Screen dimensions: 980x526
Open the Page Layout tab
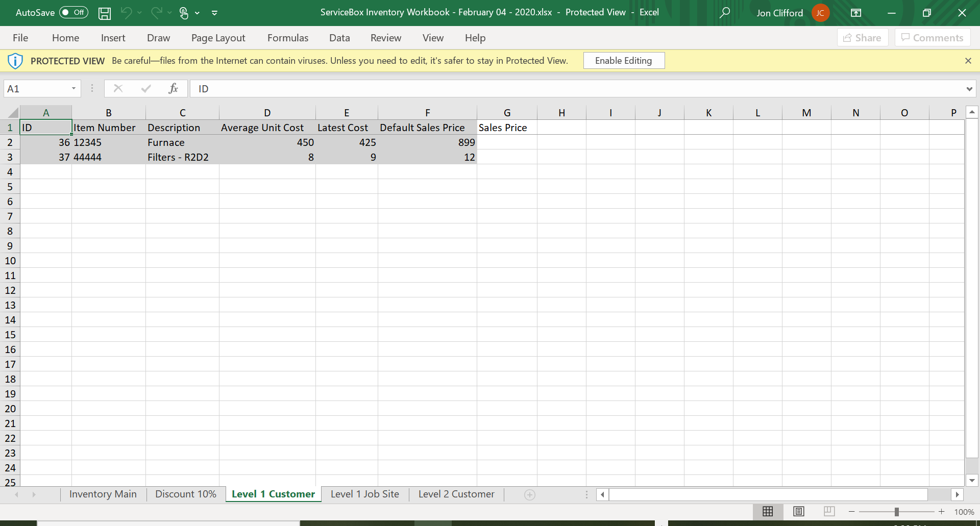218,38
